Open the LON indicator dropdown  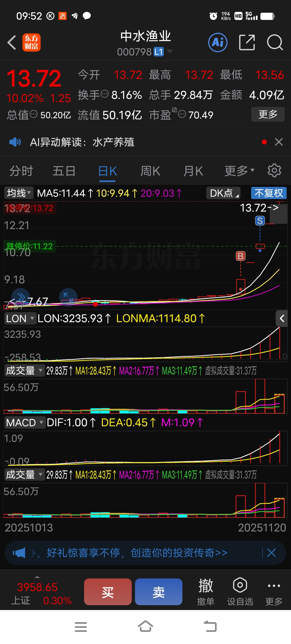click(x=20, y=318)
